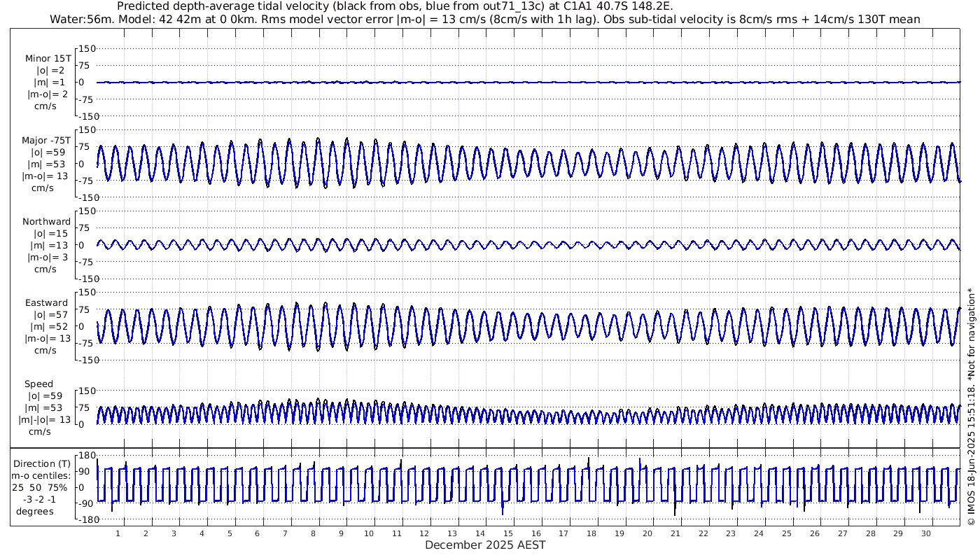Click the 180 label on the Direction axis
The image size is (980, 560).
86,456
